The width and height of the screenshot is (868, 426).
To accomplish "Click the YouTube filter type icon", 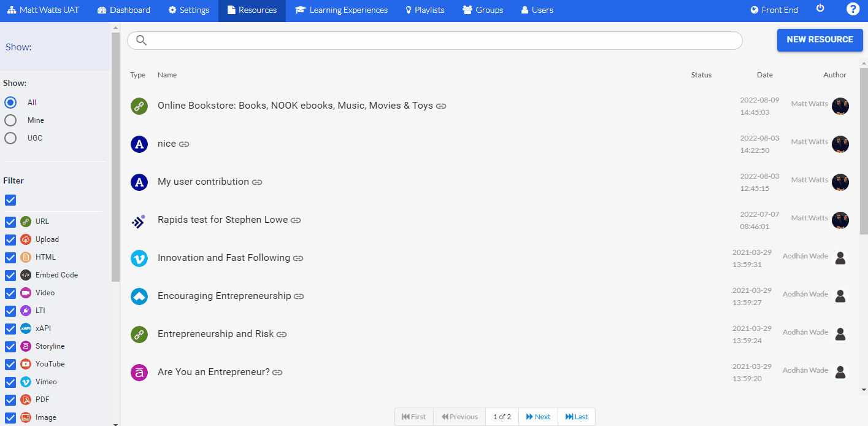I will [26, 364].
